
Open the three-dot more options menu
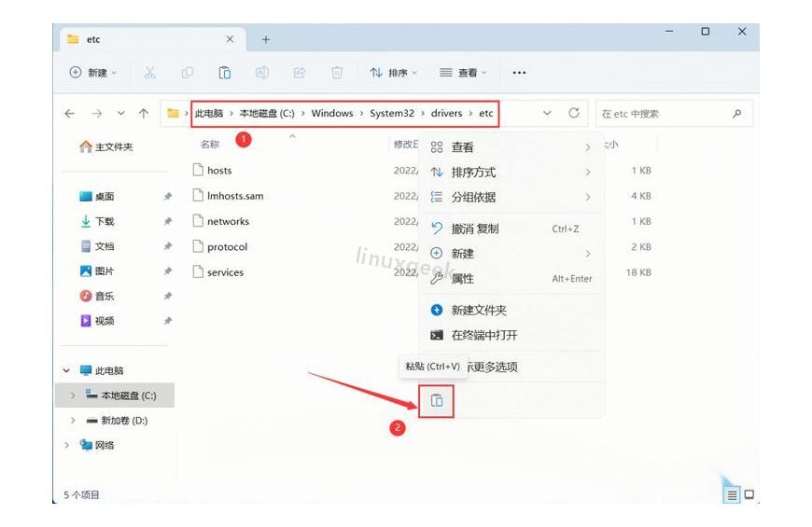(519, 73)
